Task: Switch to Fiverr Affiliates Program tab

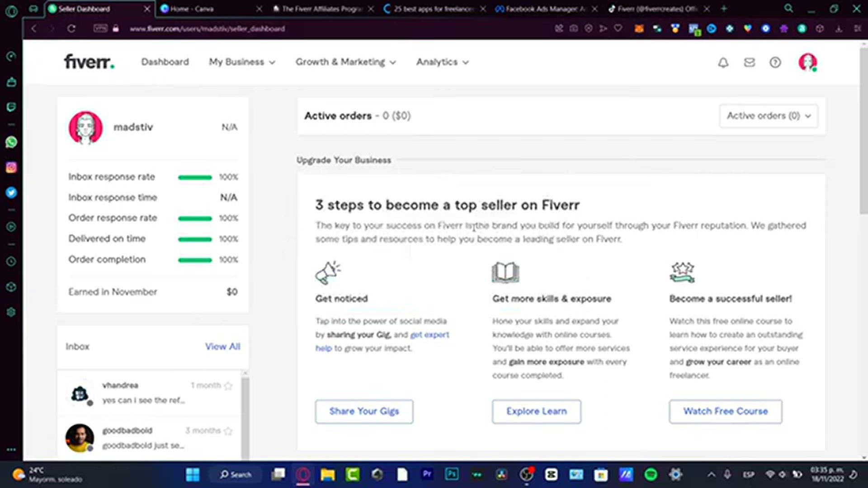Action: click(x=322, y=9)
